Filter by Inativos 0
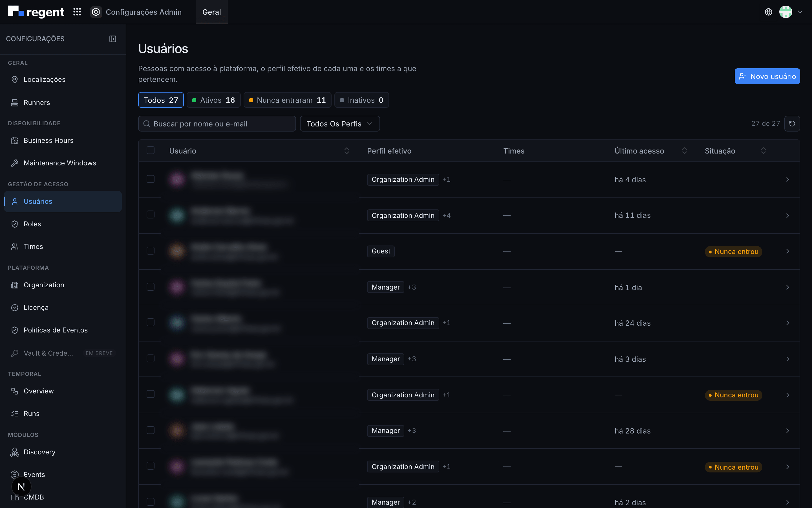 361,100
